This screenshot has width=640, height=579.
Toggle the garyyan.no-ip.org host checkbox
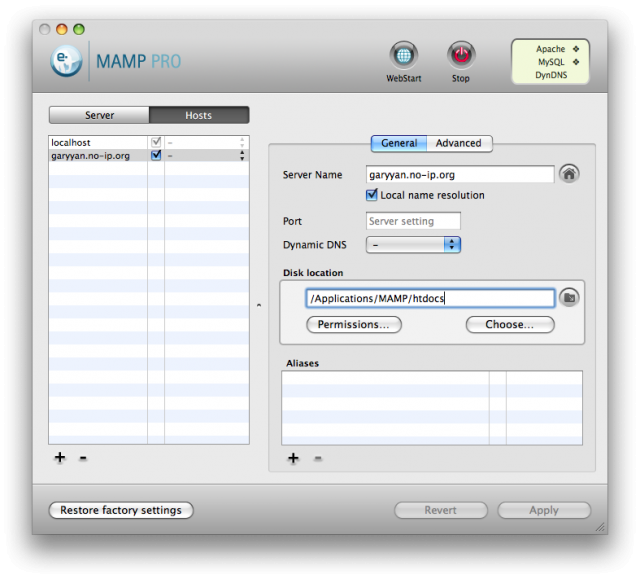click(x=156, y=155)
